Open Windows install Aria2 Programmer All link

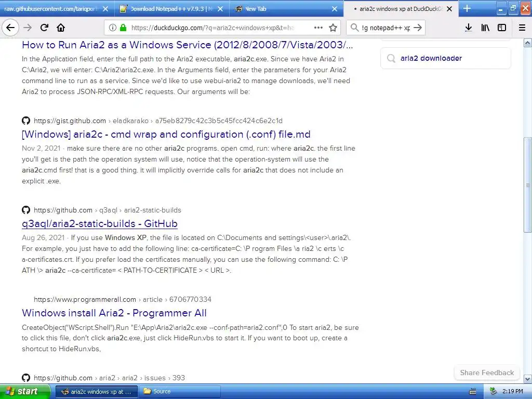[x=114, y=313]
